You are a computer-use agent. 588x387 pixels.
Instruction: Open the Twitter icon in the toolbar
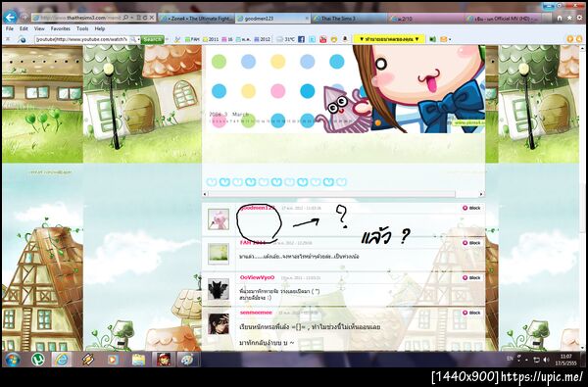click(313, 39)
